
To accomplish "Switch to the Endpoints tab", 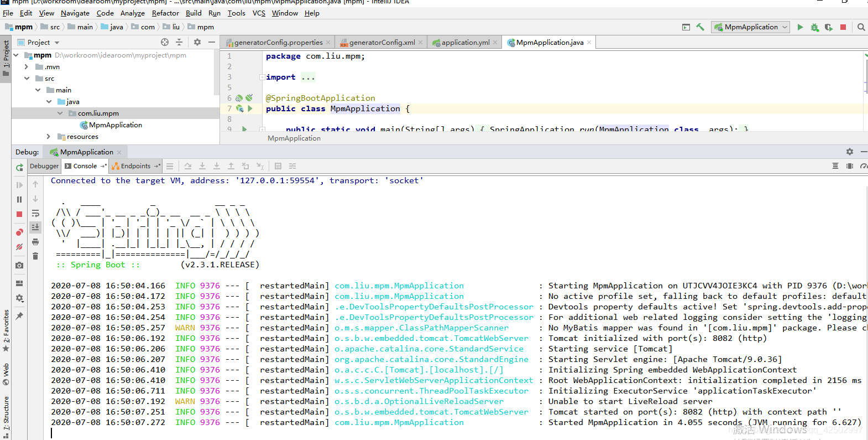I will pos(135,166).
